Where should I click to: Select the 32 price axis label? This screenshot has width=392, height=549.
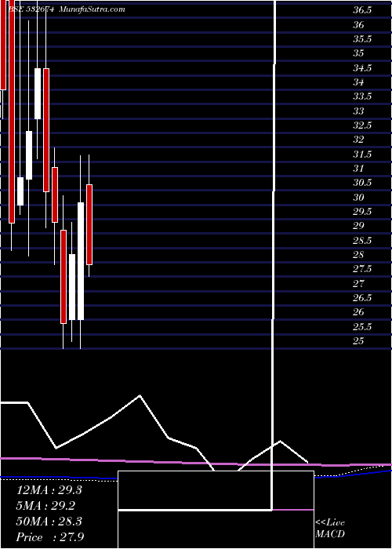pos(358,140)
